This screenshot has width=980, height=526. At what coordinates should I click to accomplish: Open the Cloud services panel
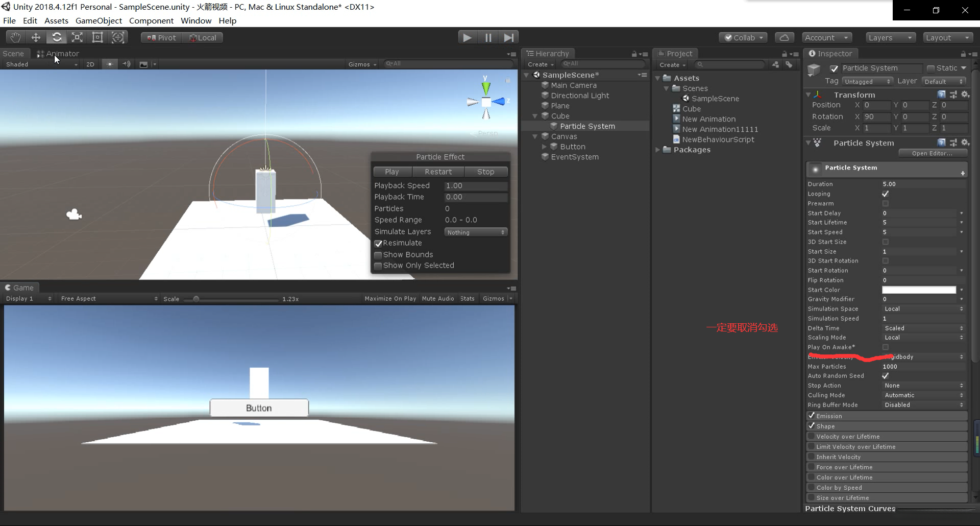coord(785,38)
